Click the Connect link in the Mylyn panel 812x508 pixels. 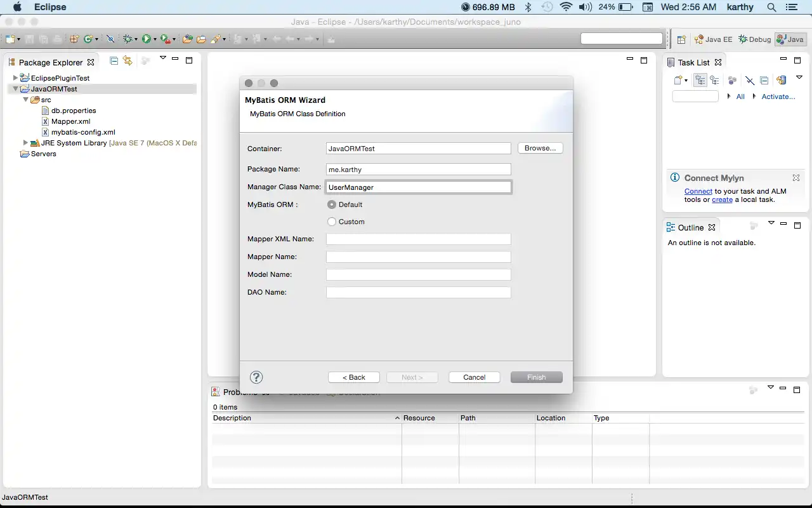pos(698,191)
